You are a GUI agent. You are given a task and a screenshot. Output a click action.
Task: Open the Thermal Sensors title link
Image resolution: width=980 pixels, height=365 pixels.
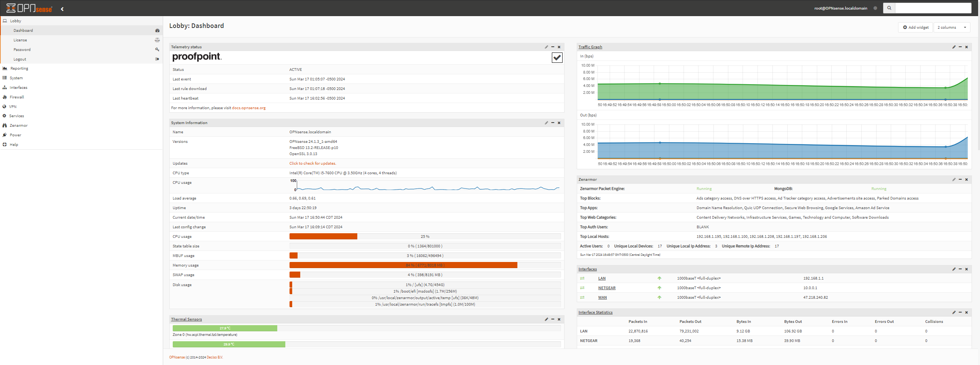click(x=186, y=319)
